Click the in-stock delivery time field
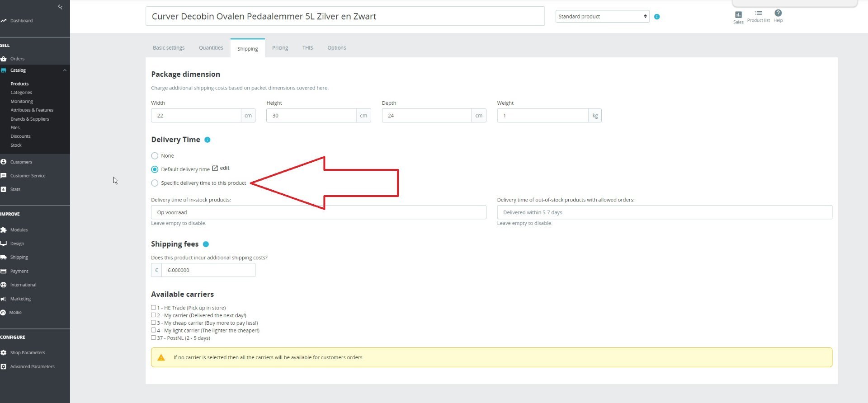This screenshot has width=868, height=403. click(x=319, y=212)
